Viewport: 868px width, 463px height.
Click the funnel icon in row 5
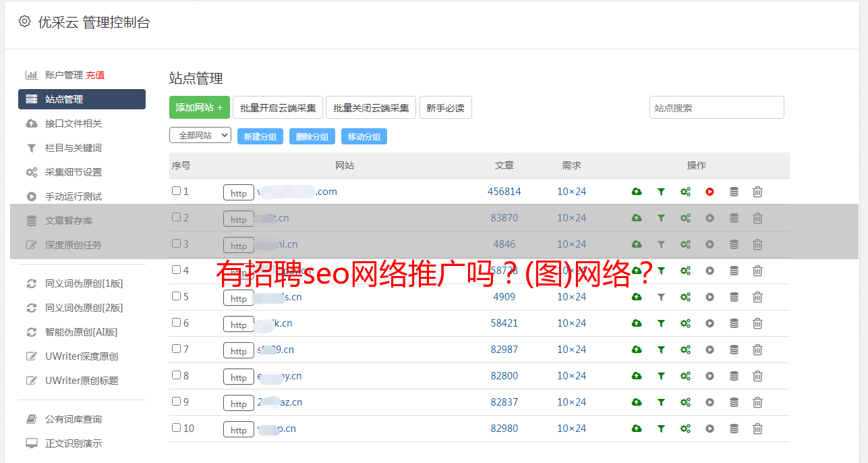point(661,297)
